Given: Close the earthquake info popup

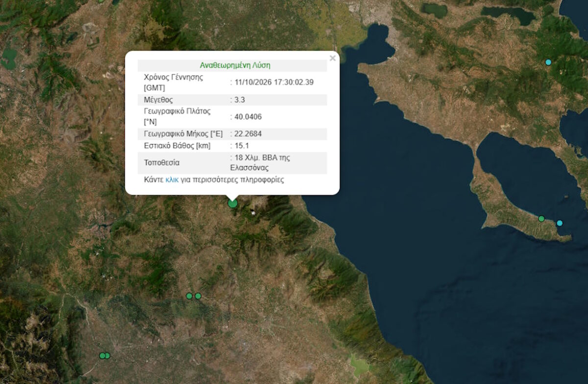Looking at the screenshot, I should [x=333, y=58].
